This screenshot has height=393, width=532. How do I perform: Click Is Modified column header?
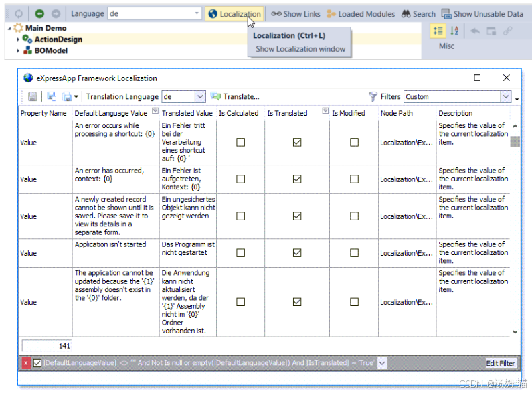pyautogui.click(x=349, y=113)
